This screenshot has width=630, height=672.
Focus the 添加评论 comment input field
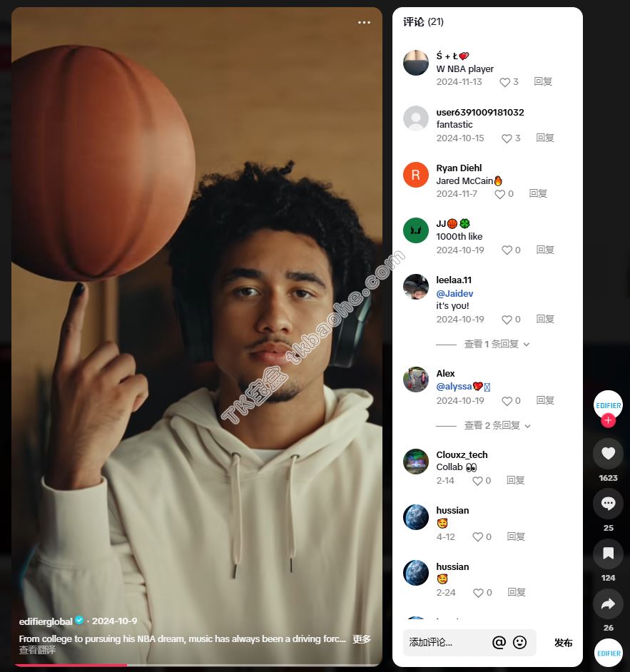[x=446, y=643]
